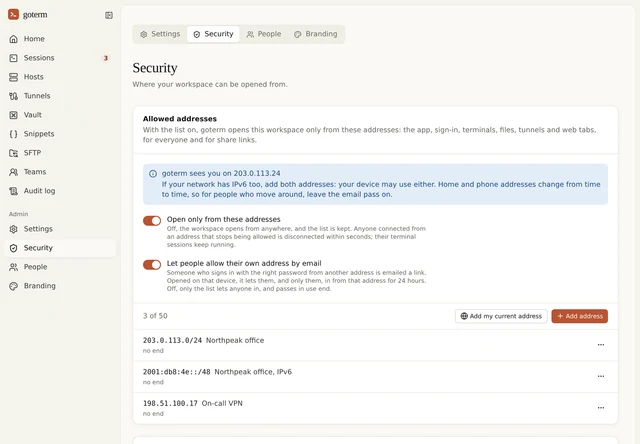Open Audit log from the sidebar

[x=60, y=191]
